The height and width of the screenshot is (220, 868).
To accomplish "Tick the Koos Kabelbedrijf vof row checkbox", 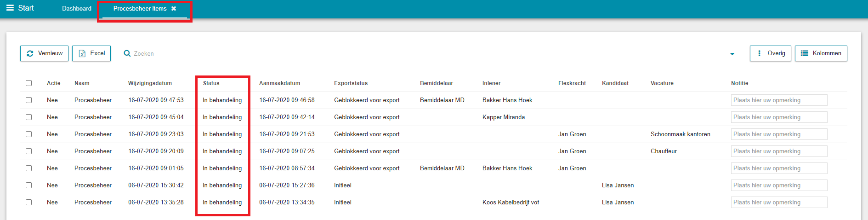I will pyautogui.click(x=28, y=203).
